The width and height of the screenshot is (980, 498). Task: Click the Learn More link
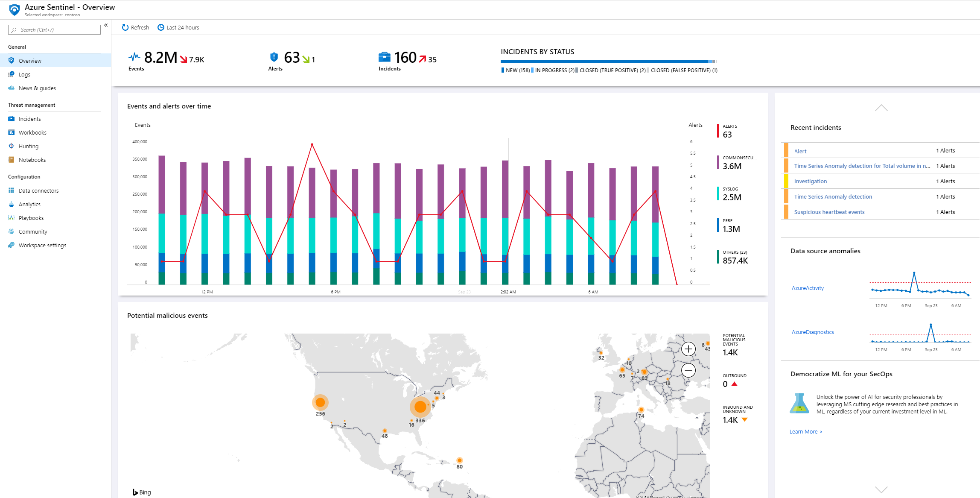(805, 432)
